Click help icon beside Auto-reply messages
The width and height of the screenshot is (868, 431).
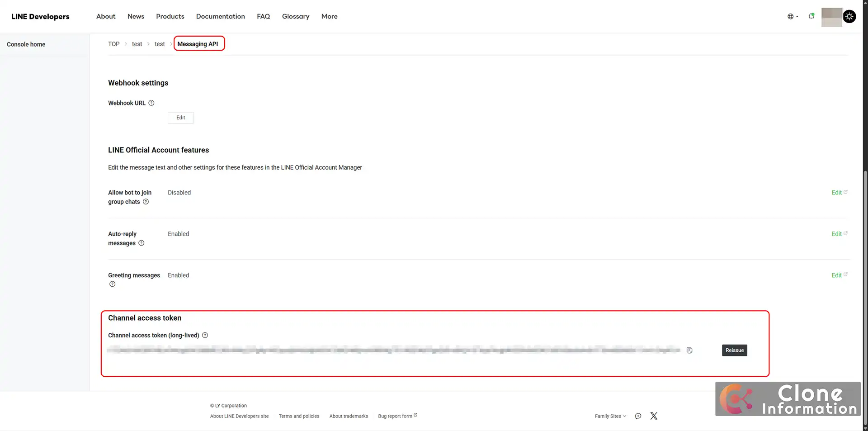[x=142, y=243]
